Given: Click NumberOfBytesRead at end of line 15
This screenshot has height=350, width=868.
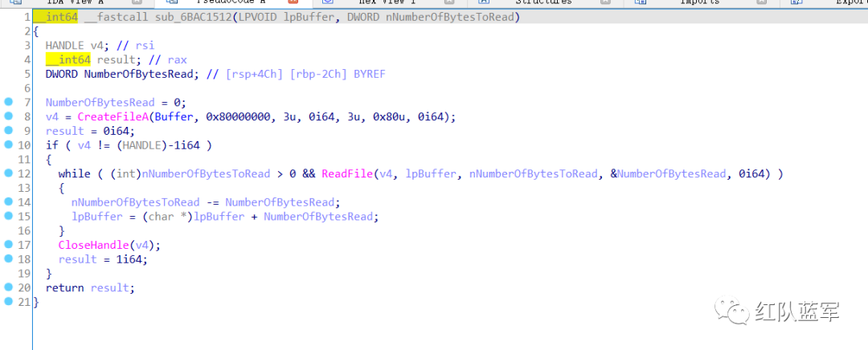Looking at the screenshot, I should tap(318, 217).
